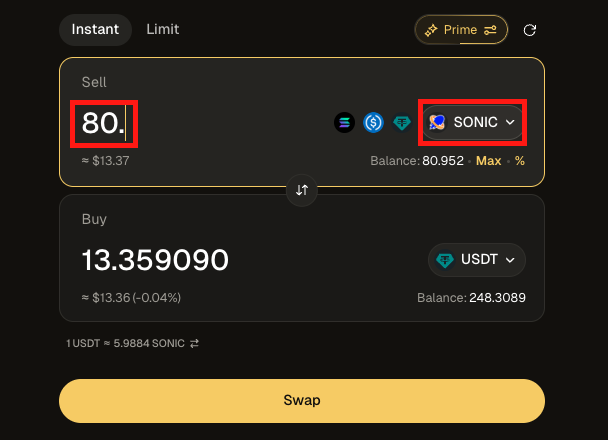The image size is (608, 440).
Task: Click the swap direction arrows icon
Action: (x=302, y=190)
